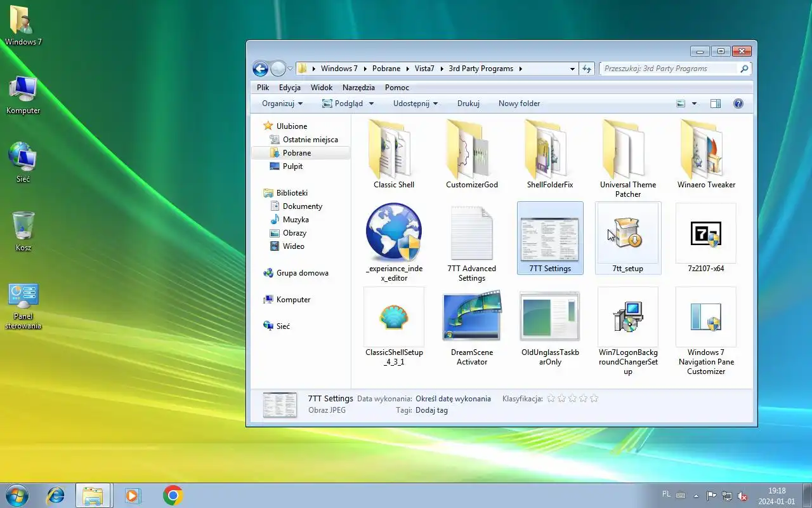The image size is (812, 508).
Task: Open the Winaero Tweaker folder
Action: pyautogui.click(x=706, y=154)
